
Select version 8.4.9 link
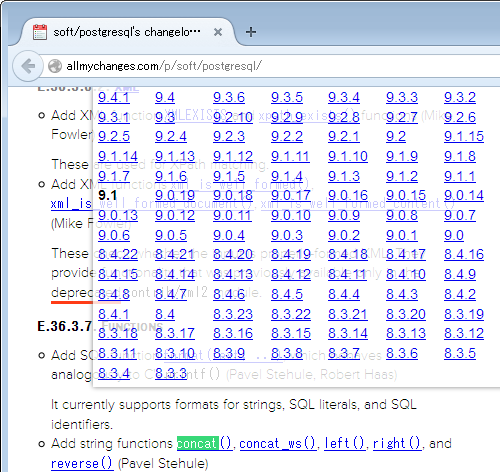(x=460, y=275)
